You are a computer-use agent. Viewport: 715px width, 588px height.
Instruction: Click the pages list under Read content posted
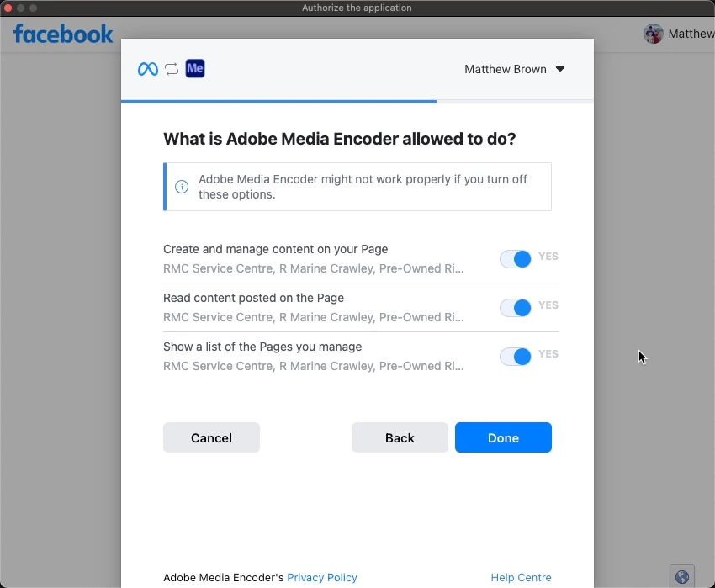313,317
